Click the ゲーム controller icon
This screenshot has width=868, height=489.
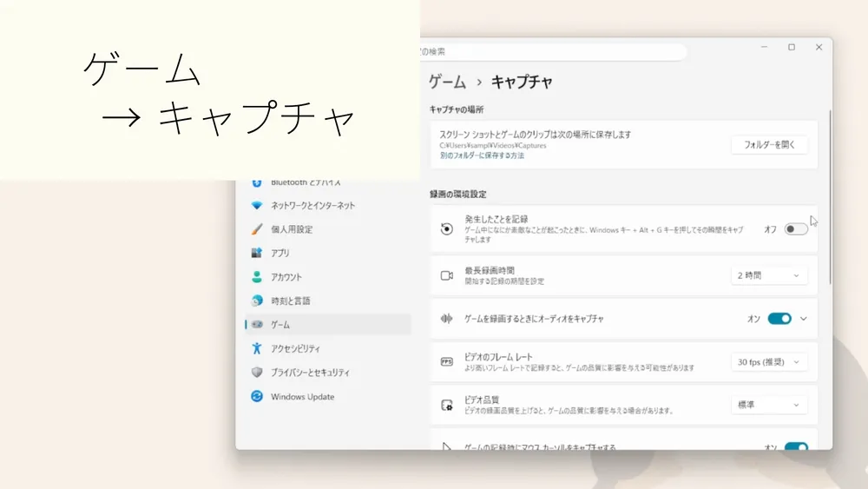pyautogui.click(x=257, y=325)
